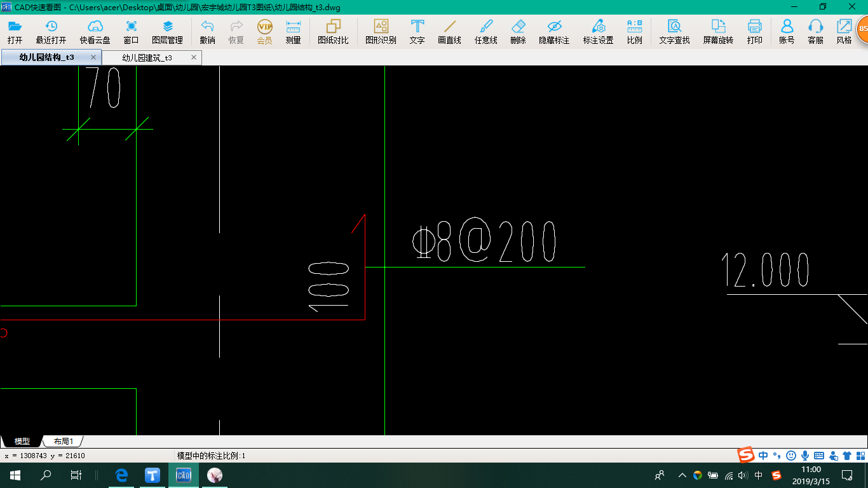Screen dimensions: 868x488
Task: Open the notification center
Action: click(847, 475)
